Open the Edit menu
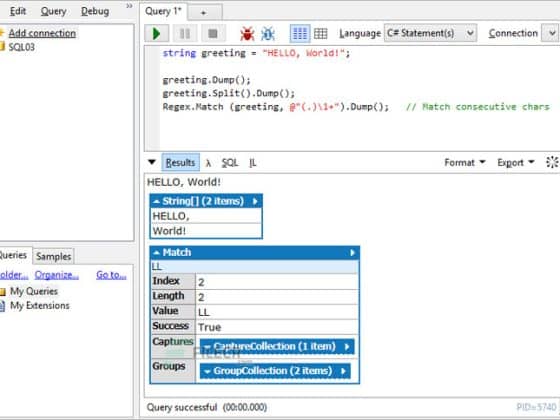 (x=18, y=11)
